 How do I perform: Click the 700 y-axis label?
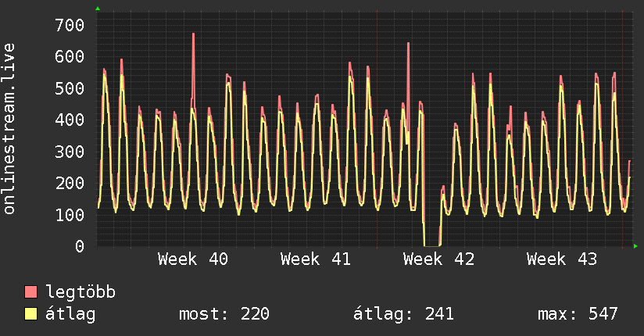(70, 26)
